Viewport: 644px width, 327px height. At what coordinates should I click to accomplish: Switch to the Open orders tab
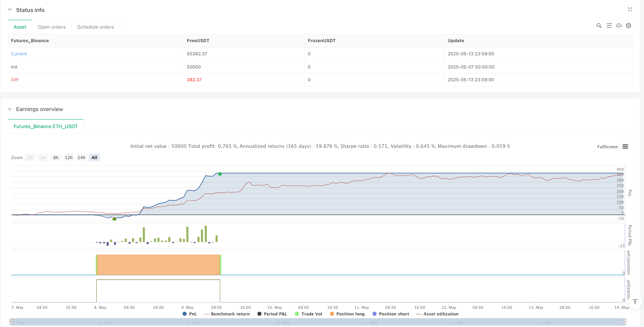[52, 27]
